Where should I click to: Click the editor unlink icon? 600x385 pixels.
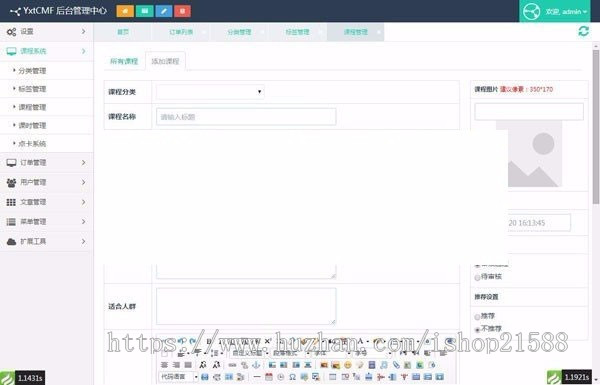245,365
